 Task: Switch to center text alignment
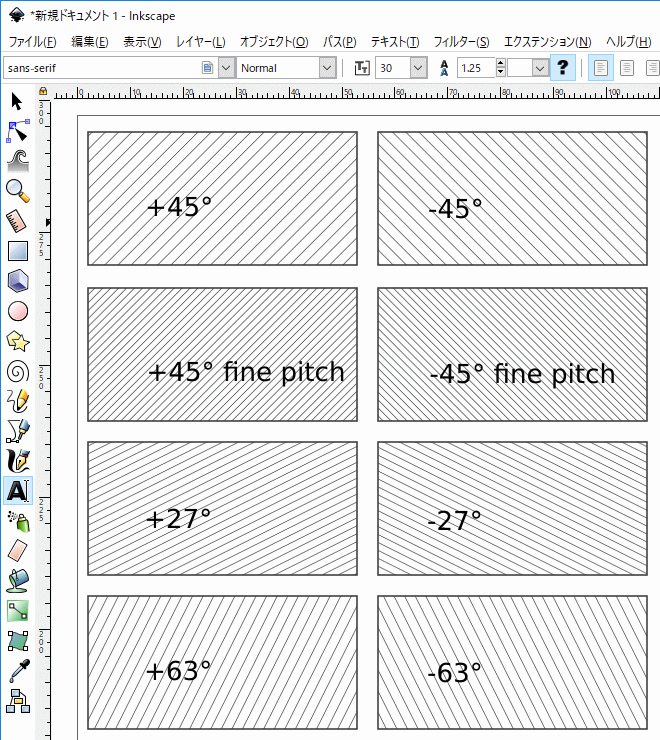tap(627, 68)
